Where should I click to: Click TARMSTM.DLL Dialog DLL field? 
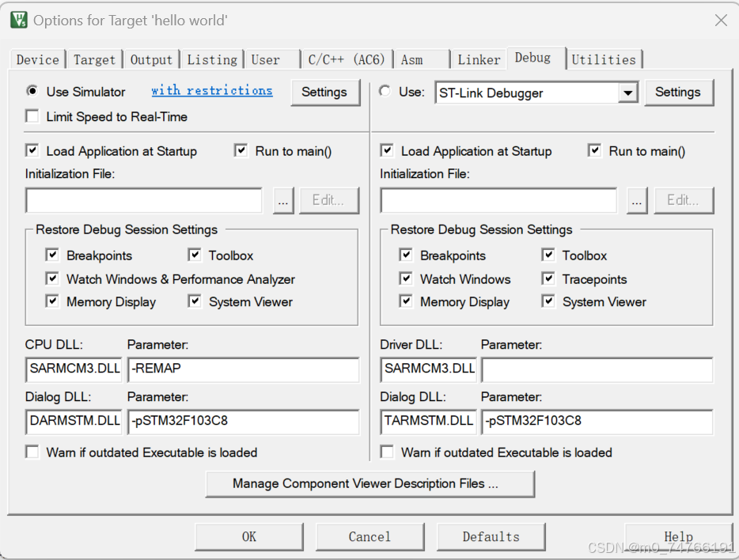click(x=428, y=422)
